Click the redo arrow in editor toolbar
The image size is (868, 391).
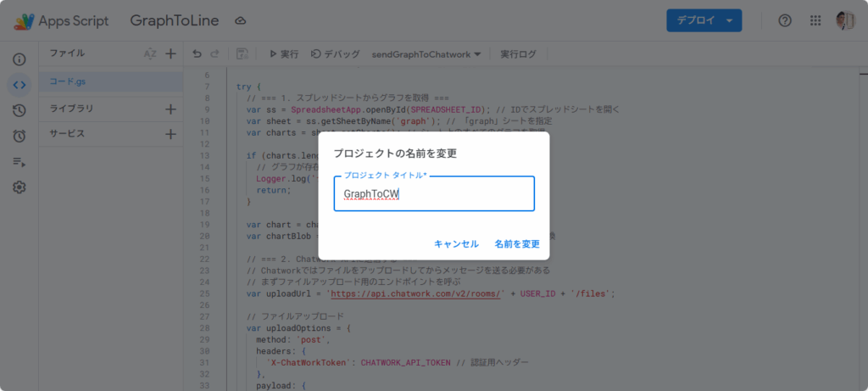[214, 54]
